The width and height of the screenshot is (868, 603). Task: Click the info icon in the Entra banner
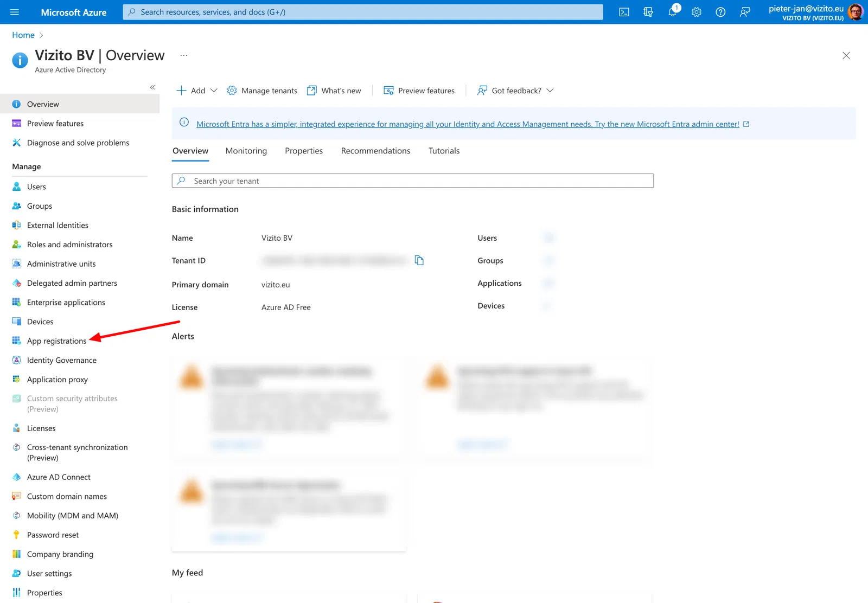(184, 123)
